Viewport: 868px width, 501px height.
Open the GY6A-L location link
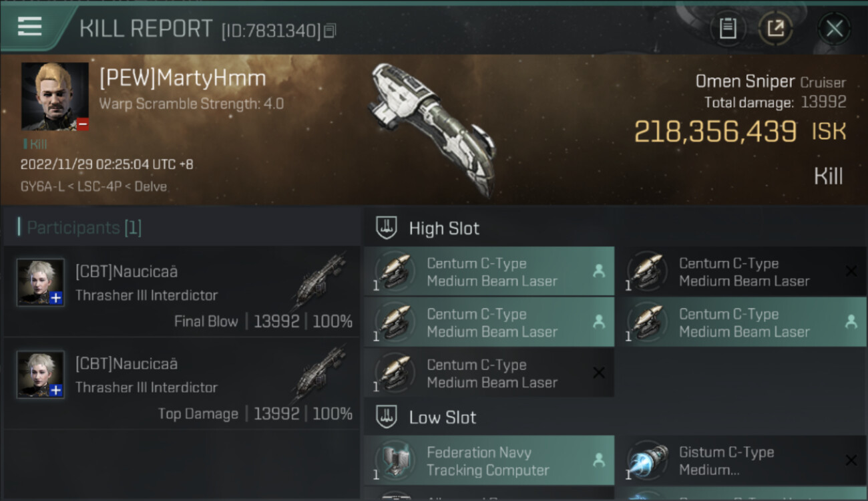point(43,186)
